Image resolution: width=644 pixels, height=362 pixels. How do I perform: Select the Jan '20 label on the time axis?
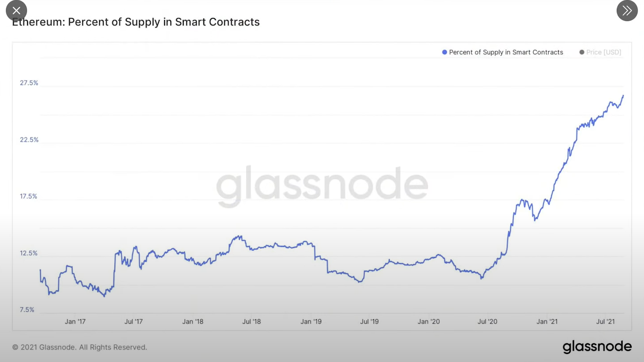coord(429,321)
